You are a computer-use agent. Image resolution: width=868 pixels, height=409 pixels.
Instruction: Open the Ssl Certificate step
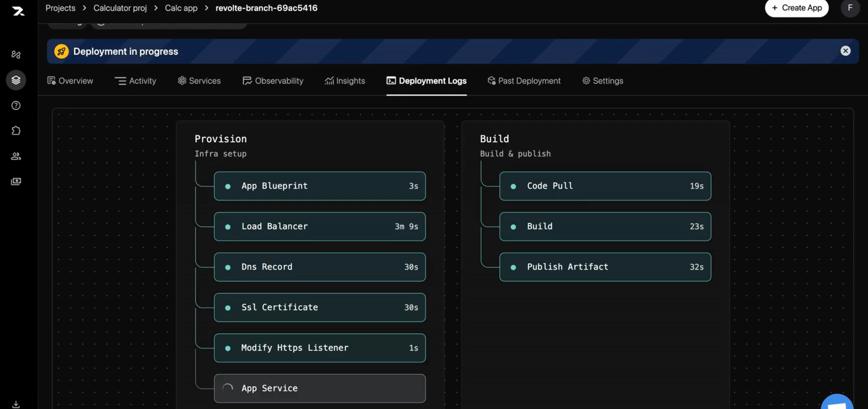(x=320, y=308)
